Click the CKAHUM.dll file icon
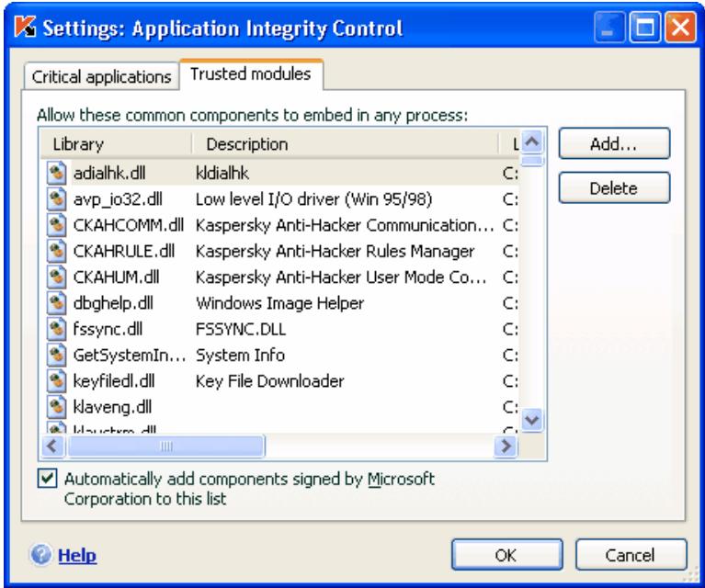 [x=57, y=277]
